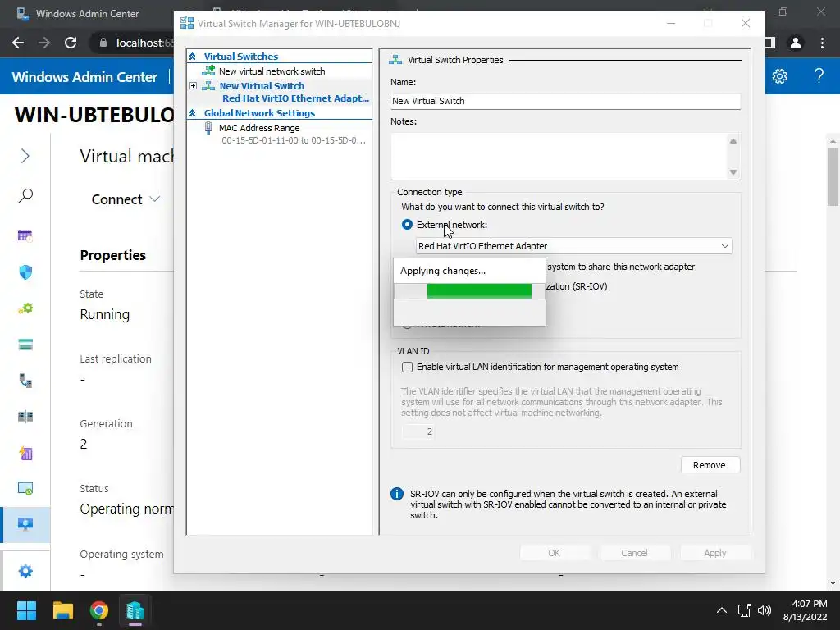This screenshot has height=630, width=840.
Task: Click the Windows Admin Center header title
Action: pos(84,76)
